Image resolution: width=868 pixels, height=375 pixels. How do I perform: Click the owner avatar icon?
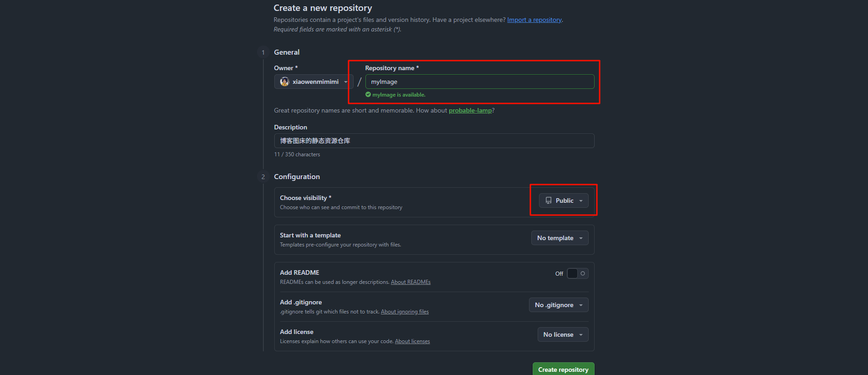[x=285, y=82]
